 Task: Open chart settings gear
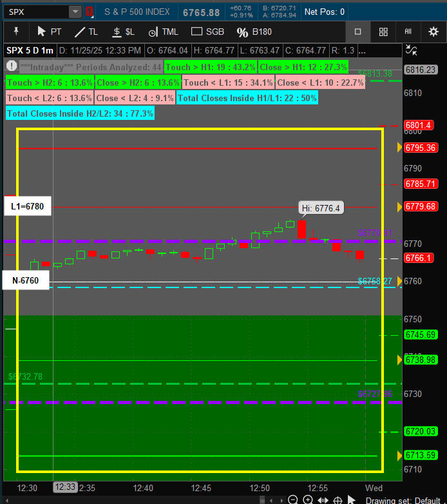point(433,32)
